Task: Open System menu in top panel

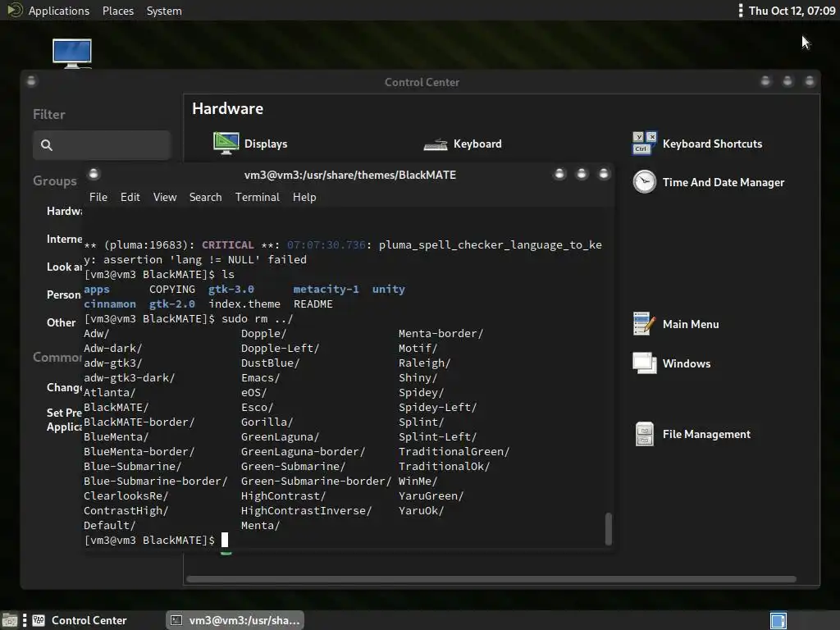Action: click(164, 11)
